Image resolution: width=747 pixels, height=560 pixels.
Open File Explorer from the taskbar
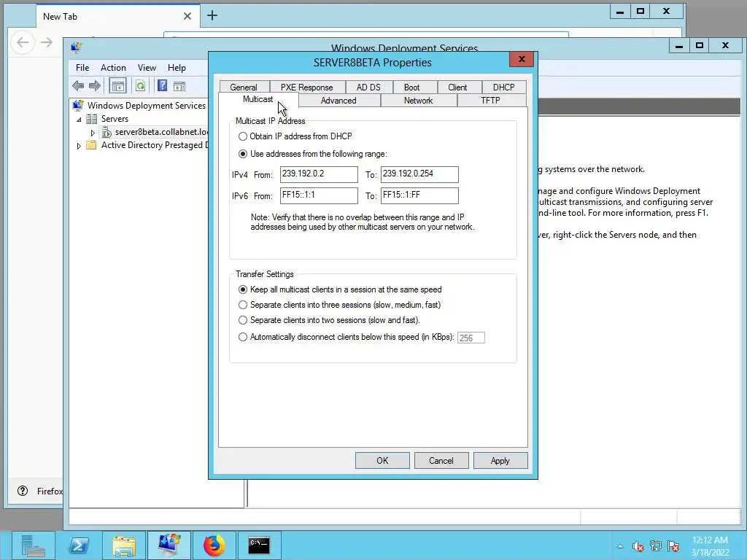click(x=124, y=545)
